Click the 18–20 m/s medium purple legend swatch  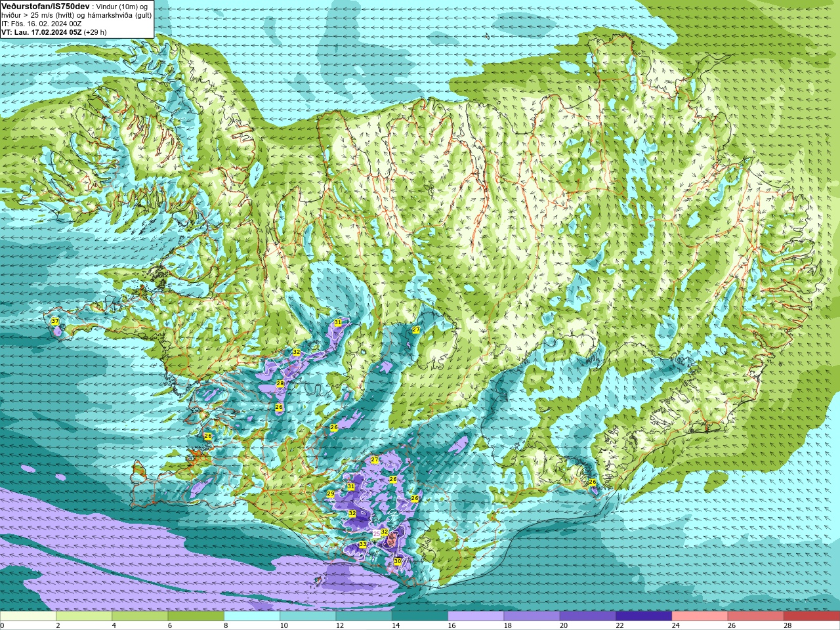pyautogui.click(x=532, y=616)
